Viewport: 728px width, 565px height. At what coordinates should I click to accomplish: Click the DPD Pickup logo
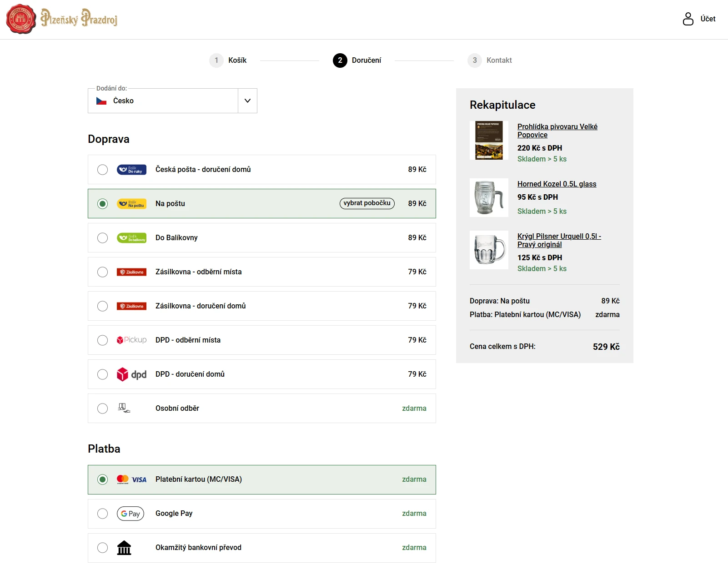click(131, 340)
